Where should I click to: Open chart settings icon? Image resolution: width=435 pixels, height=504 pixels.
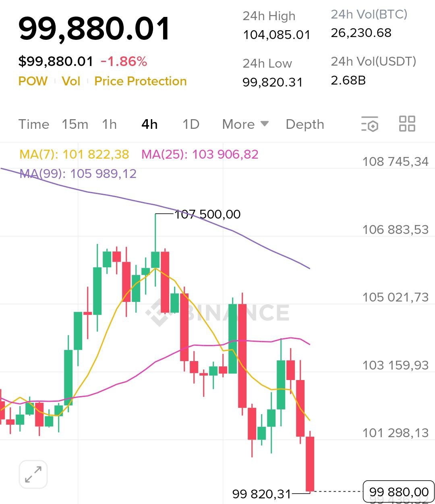370,124
